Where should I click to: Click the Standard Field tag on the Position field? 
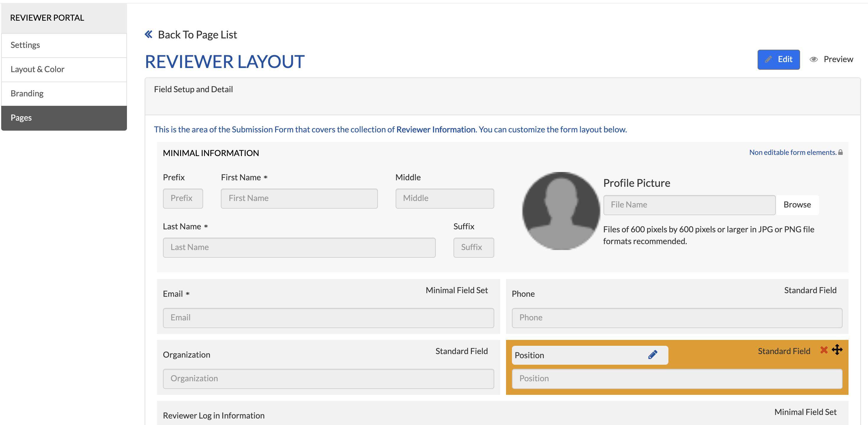pyautogui.click(x=784, y=351)
